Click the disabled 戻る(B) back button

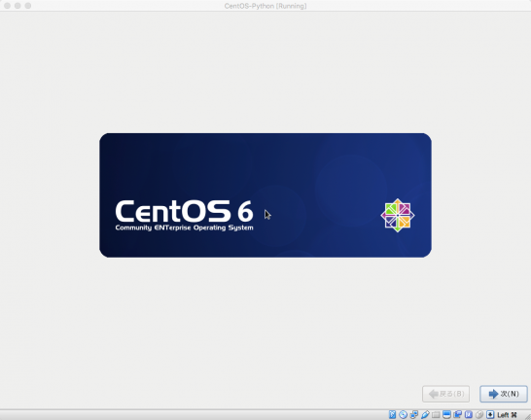445,394
